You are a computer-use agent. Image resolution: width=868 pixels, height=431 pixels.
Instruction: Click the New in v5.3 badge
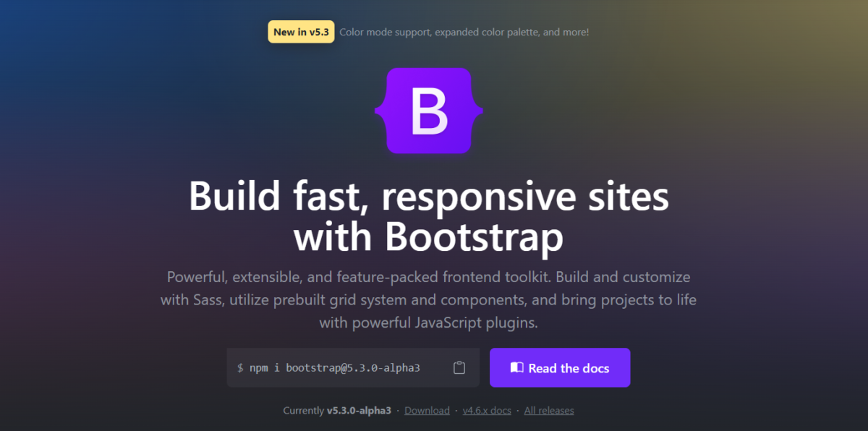(x=301, y=32)
